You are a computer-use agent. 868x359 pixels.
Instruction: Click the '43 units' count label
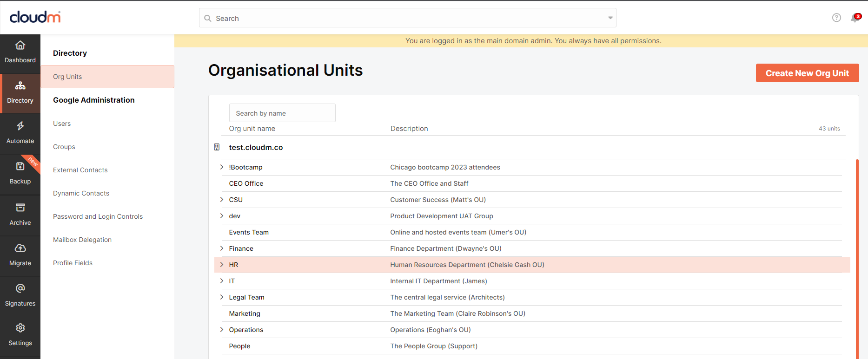click(829, 129)
